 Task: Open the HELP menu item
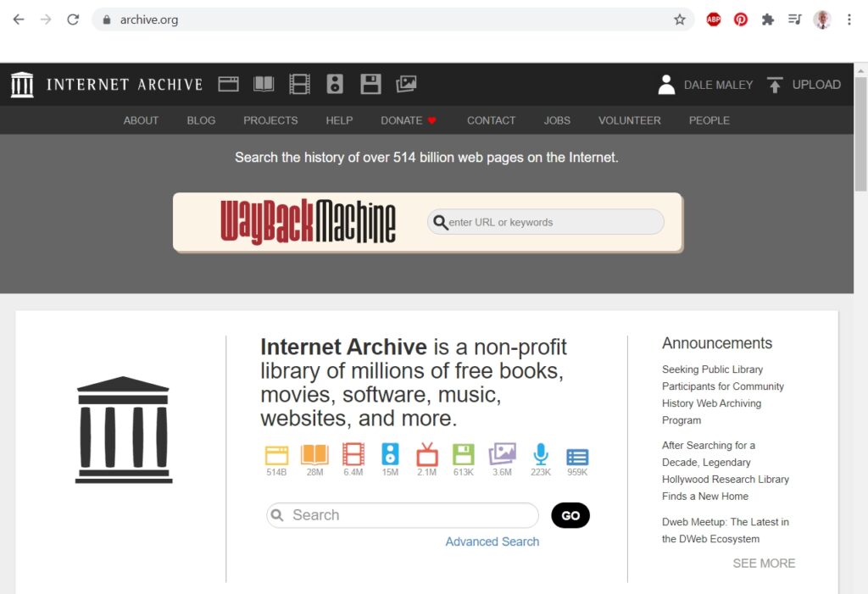339,120
